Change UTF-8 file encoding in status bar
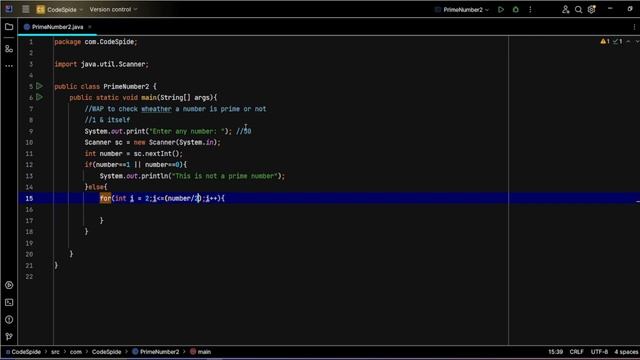640x360 pixels. [x=599, y=352]
